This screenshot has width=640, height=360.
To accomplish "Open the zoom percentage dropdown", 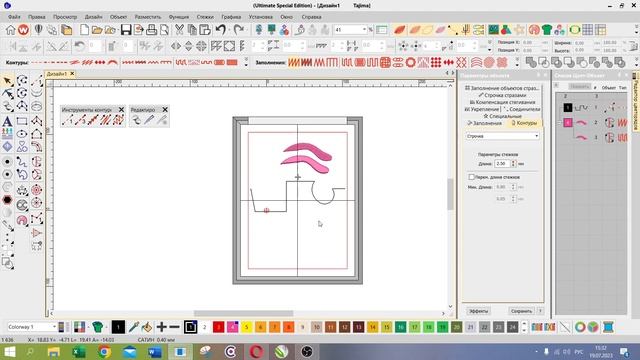I will pyautogui.click(x=364, y=30).
